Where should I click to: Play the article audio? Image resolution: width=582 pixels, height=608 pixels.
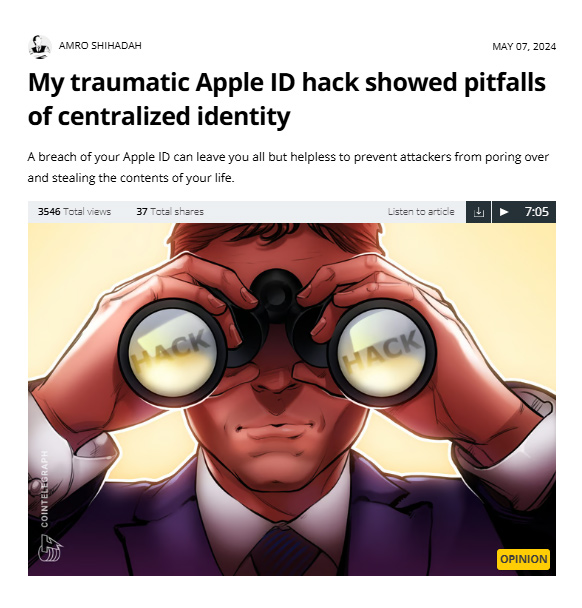[504, 212]
